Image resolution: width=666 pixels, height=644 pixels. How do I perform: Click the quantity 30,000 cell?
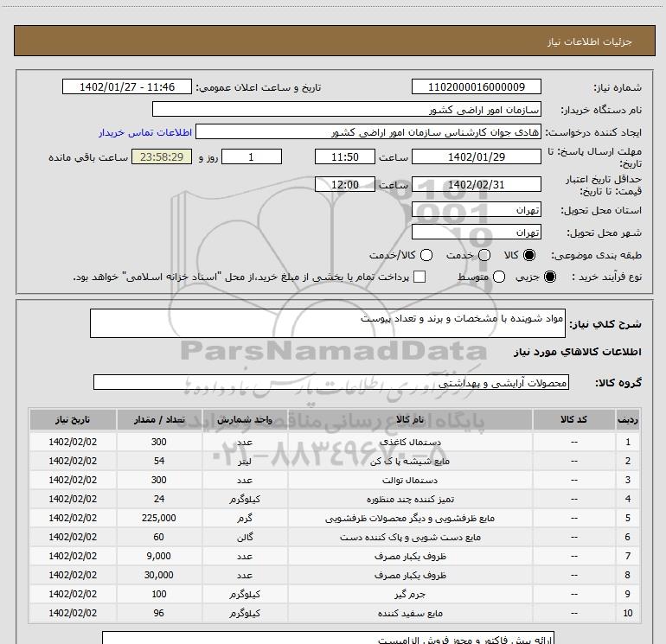[159, 575]
